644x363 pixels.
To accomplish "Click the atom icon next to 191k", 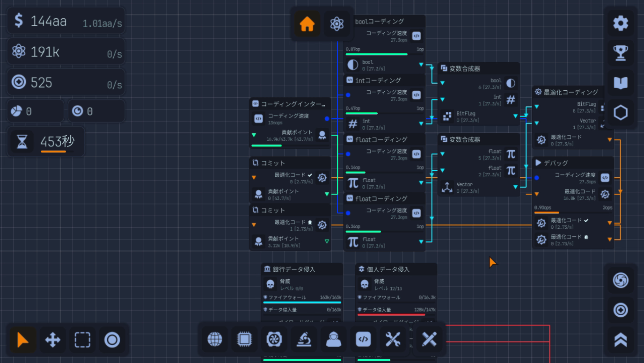I will point(19,51).
